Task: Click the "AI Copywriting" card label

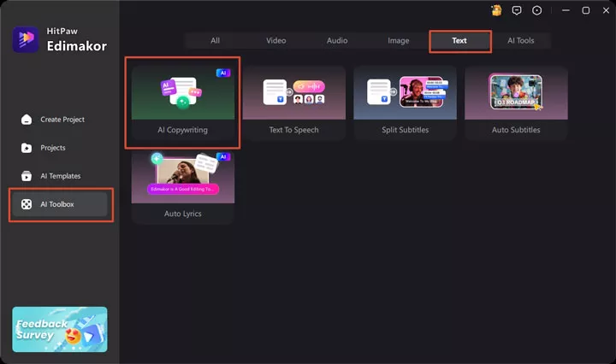Action: tap(183, 130)
